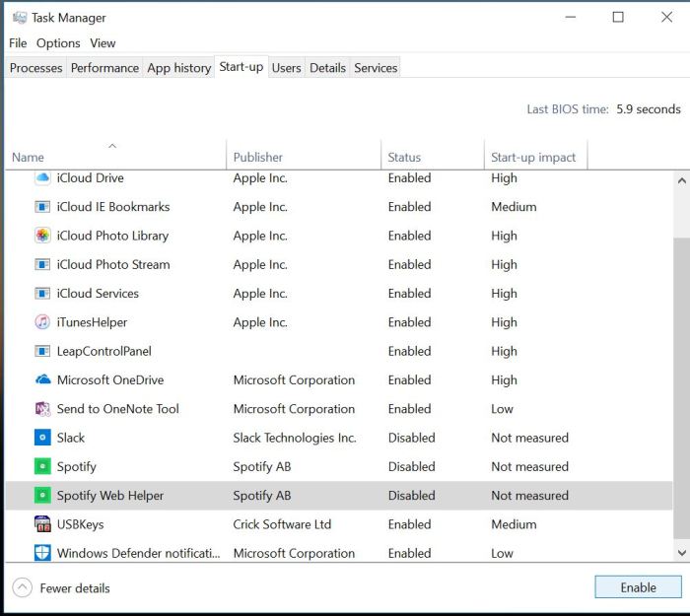This screenshot has height=616, width=690.
Task: Open the View menu
Action: 103,43
